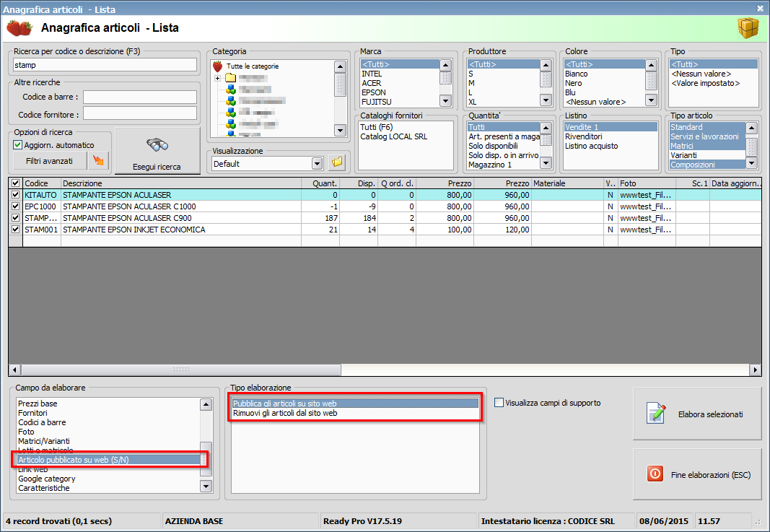The image size is (770, 532).
Task: Click the red Fine elaborazioni power icon
Action: pos(655,474)
